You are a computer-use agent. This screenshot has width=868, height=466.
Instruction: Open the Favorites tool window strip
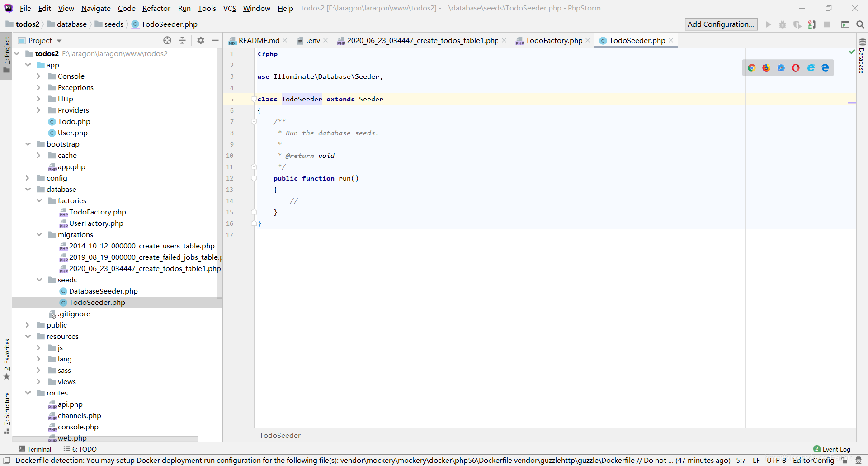[x=7, y=360]
